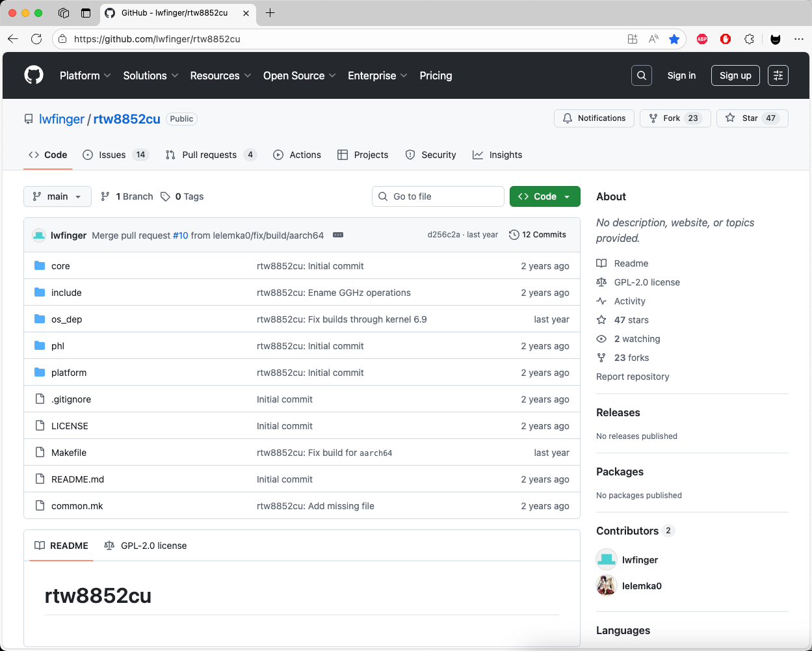The image size is (812, 651).
Task: Switch to the Projects tab
Action: click(363, 155)
